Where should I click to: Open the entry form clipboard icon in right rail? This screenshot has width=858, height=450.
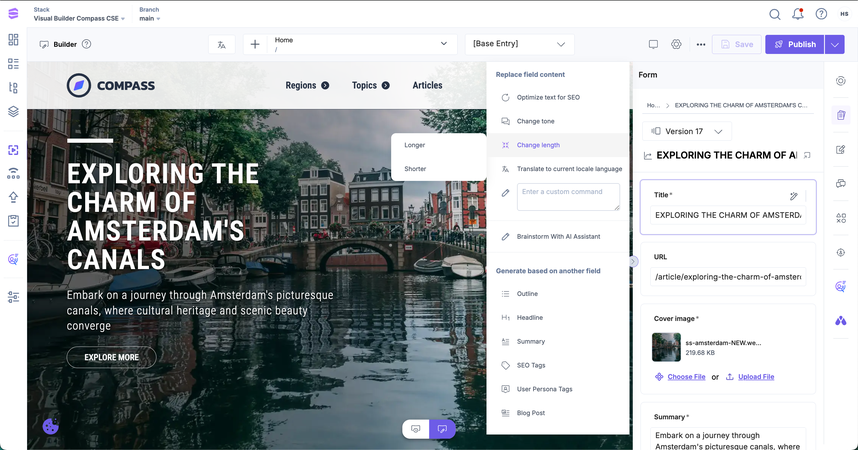pos(841,115)
